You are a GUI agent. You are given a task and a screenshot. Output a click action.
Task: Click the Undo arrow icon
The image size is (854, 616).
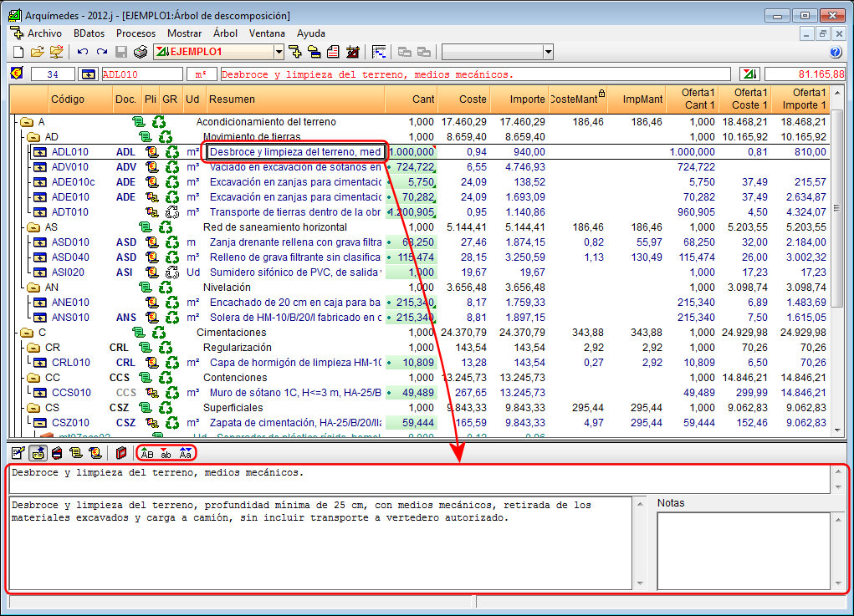tap(82, 52)
